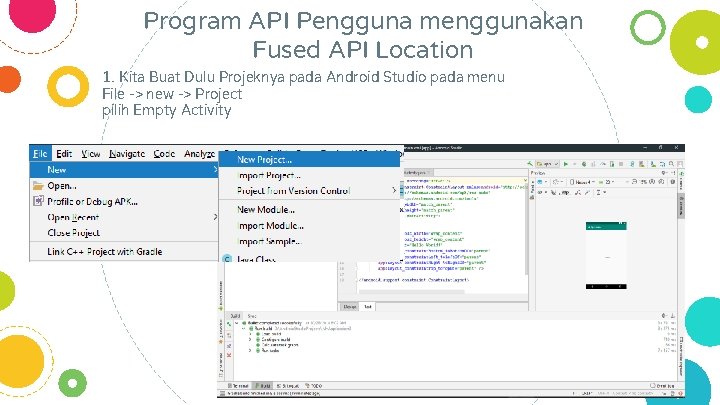Click the Java Class icon
The image size is (720, 405).
pyautogui.click(x=227, y=259)
